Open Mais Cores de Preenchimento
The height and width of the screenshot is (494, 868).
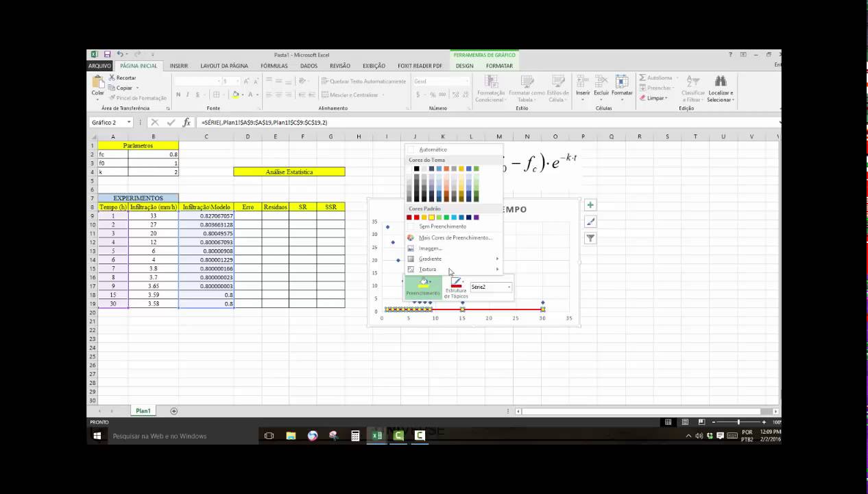tap(453, 237)
